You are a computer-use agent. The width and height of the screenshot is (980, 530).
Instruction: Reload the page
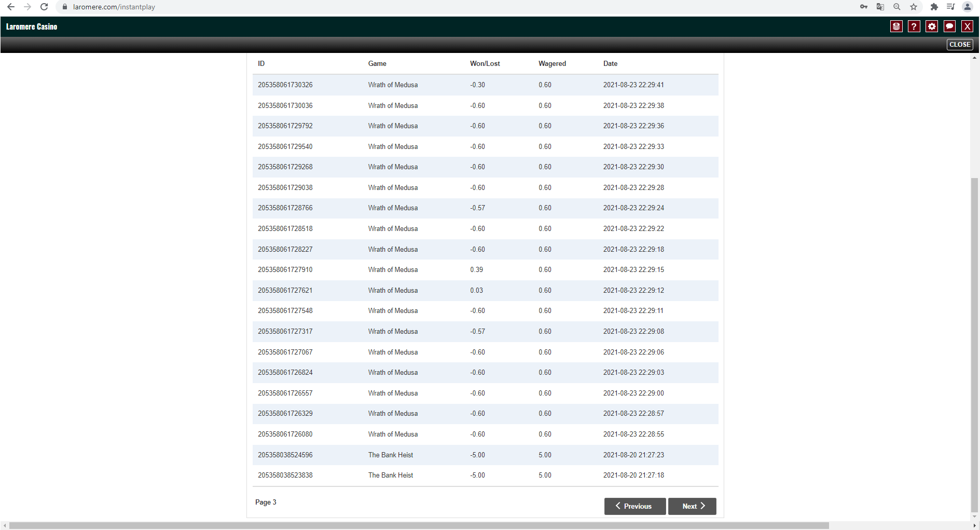44,7
